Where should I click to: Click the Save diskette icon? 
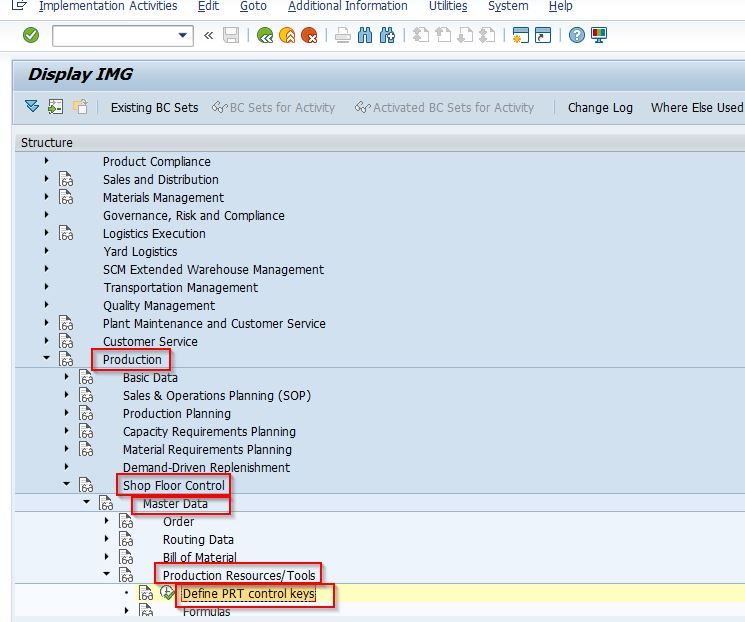click(x=231, y=35)
